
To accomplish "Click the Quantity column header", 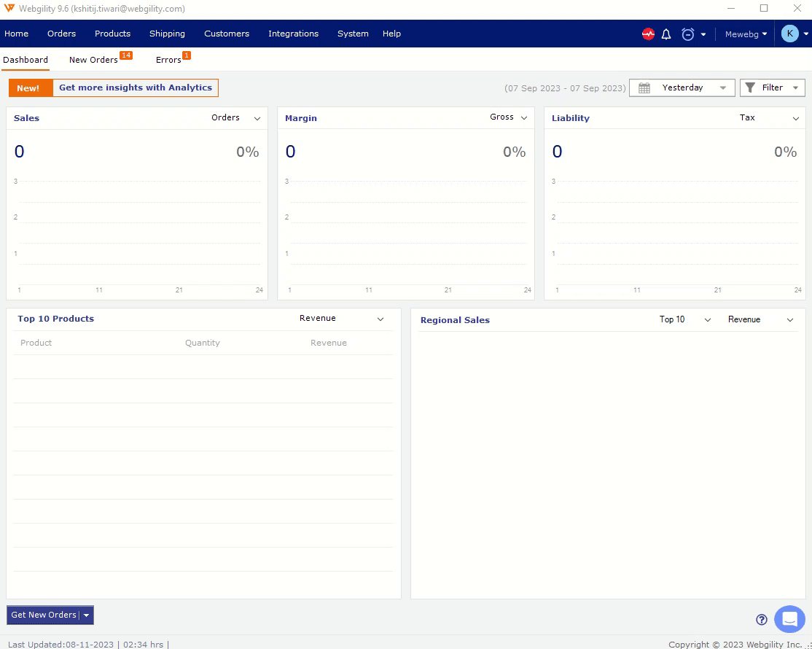I will point(203,343).
